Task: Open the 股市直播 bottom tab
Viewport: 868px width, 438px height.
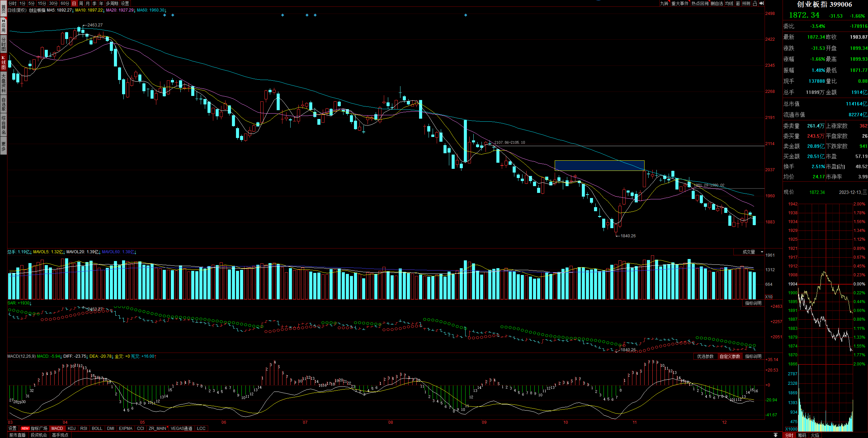Action: click(17, 435)
